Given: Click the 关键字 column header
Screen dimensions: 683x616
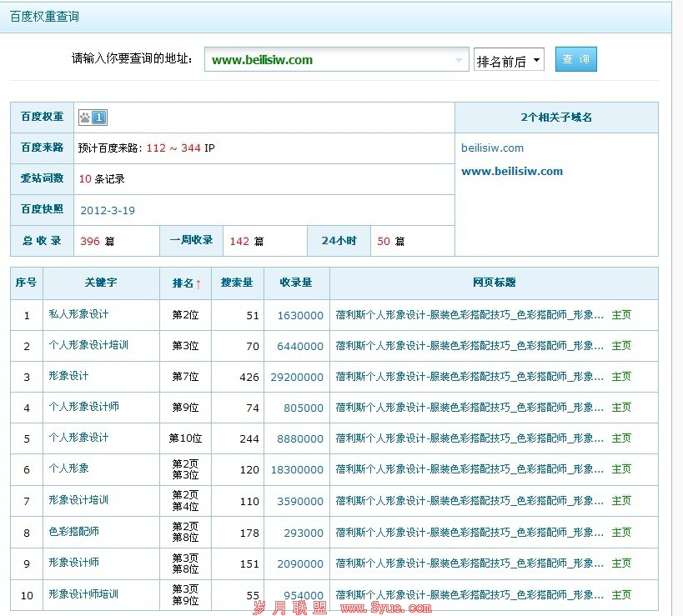Looking at the screenshot, I should tap(101, 283).
